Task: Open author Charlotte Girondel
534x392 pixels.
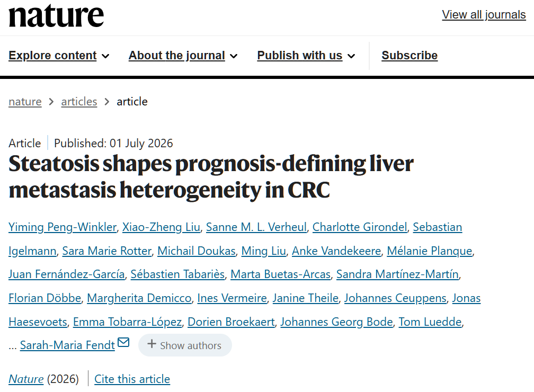Action: tap(360, 227)
